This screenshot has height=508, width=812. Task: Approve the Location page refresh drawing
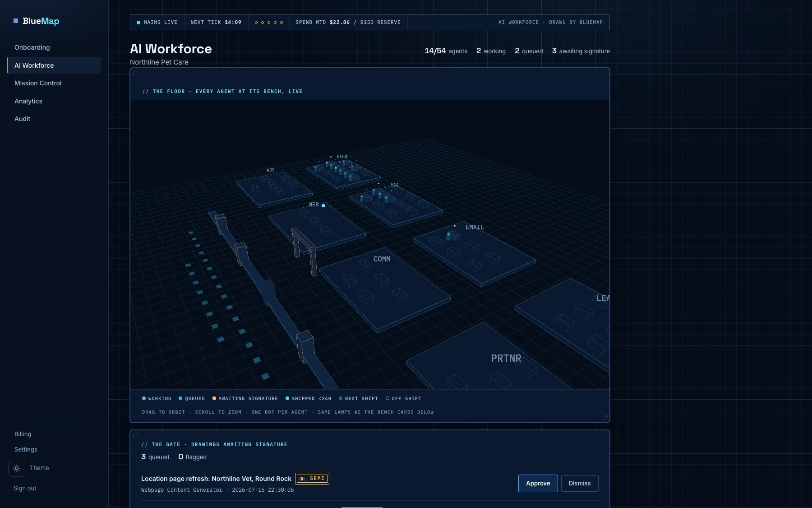click(538, 483)
